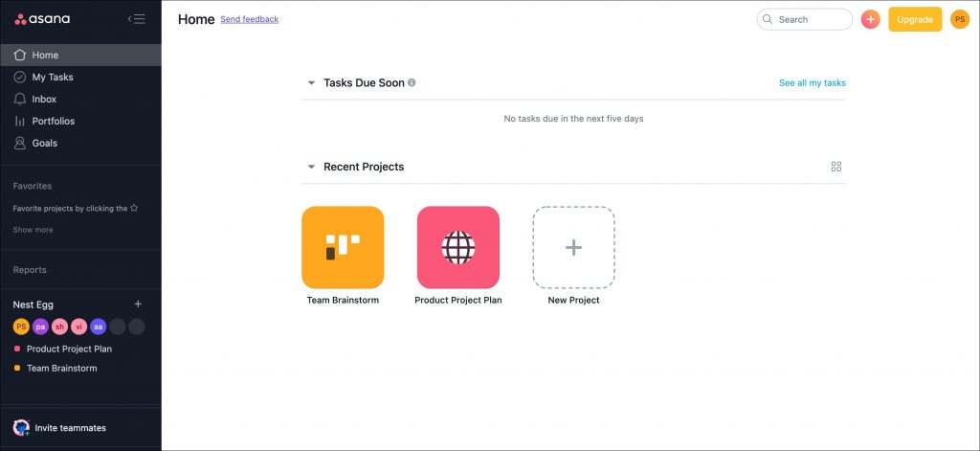Screen dimensions: 980x451
Task: Click Show more under Favorites
Action: [33, 230]
